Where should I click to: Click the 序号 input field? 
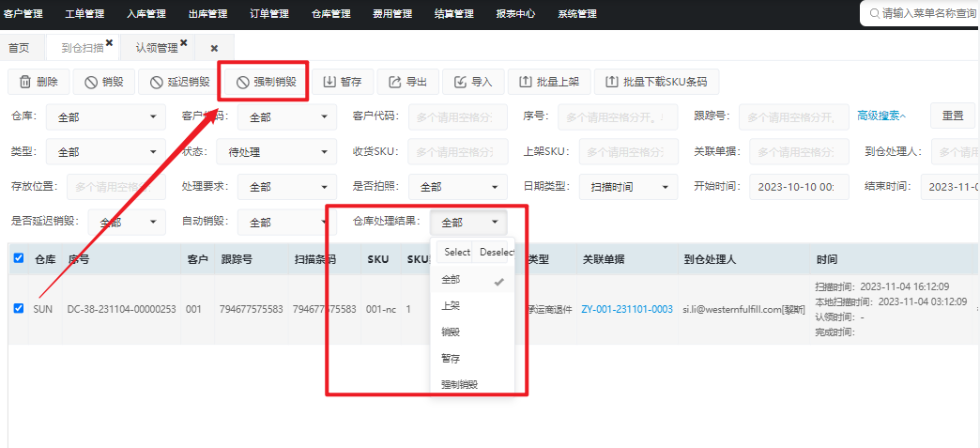click(x=618, y=116)
